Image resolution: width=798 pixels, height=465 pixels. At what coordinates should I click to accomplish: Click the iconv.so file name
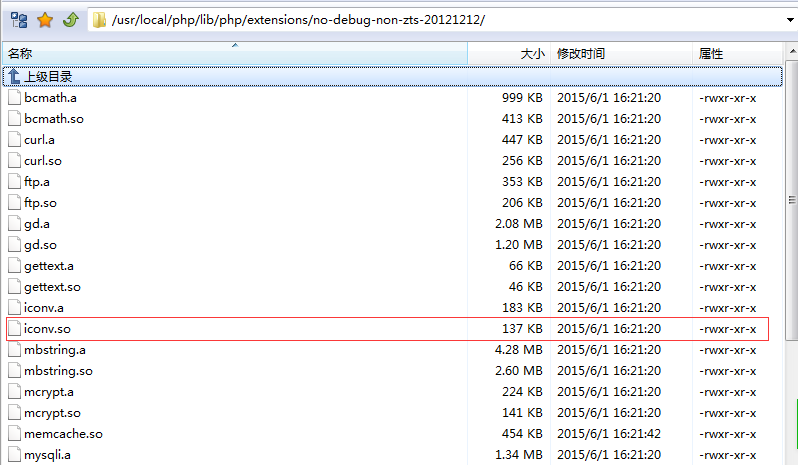(x=47, y=329)
